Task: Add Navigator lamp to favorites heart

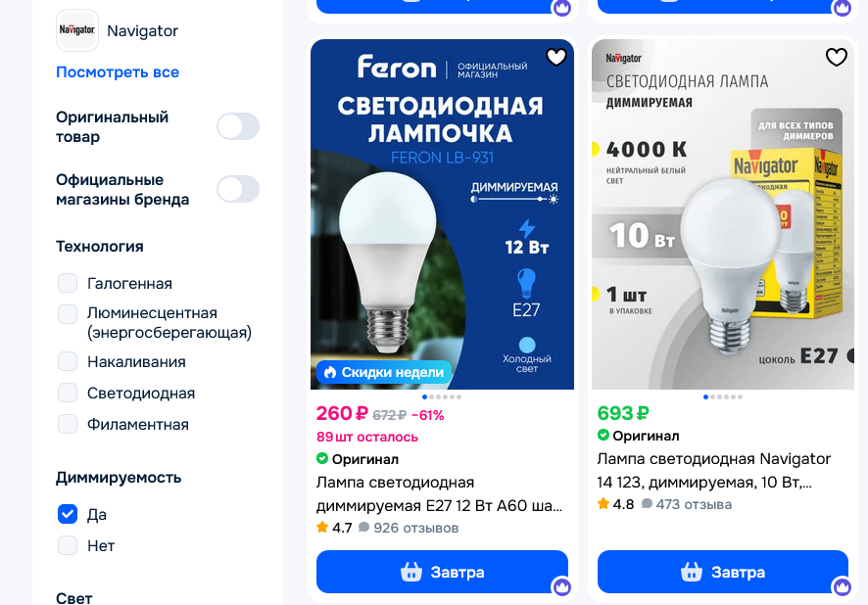Action: tap(837, 57)
